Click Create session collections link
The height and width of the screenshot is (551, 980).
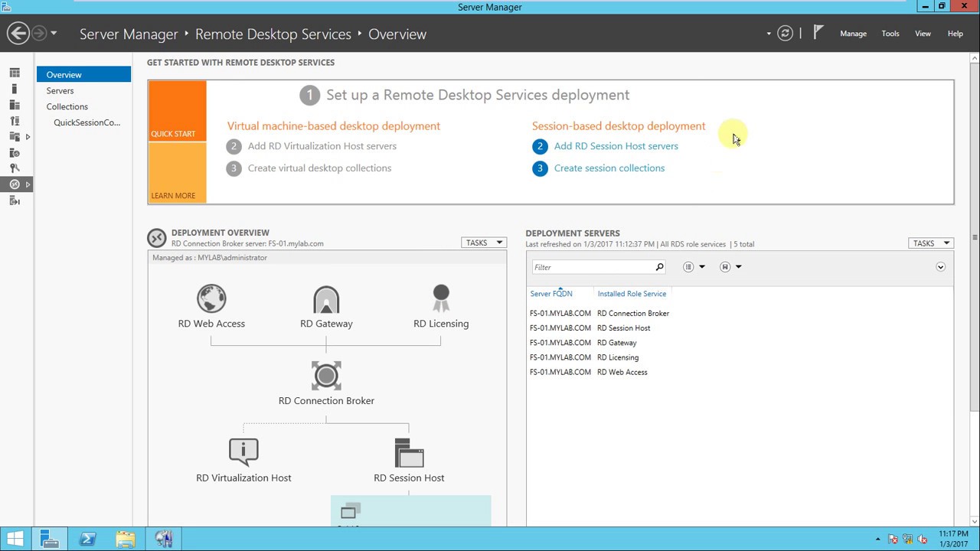[x=609, y=168]
